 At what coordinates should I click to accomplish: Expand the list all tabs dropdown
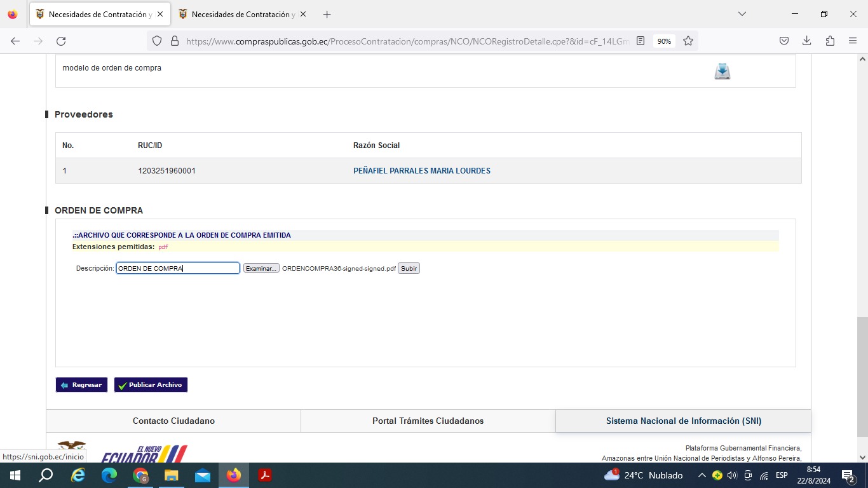coord(742,14)
